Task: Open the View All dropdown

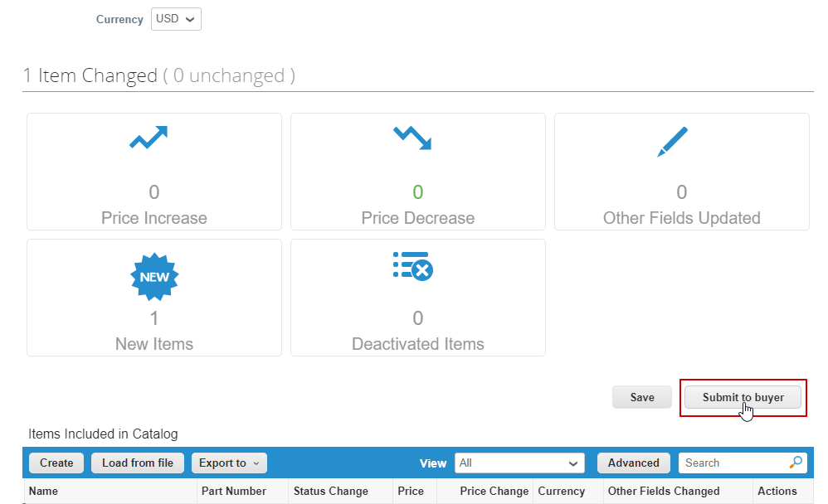Action: 519,463
